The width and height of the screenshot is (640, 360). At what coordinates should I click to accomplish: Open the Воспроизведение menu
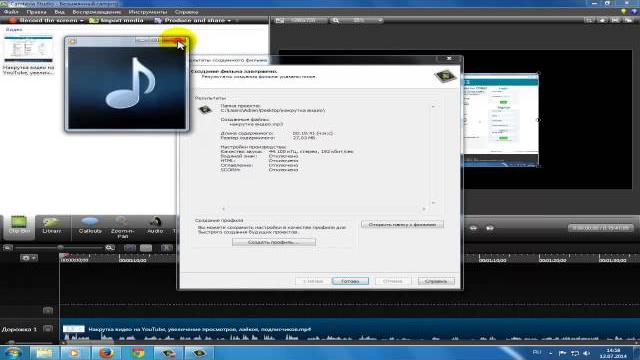coord(97,12)
